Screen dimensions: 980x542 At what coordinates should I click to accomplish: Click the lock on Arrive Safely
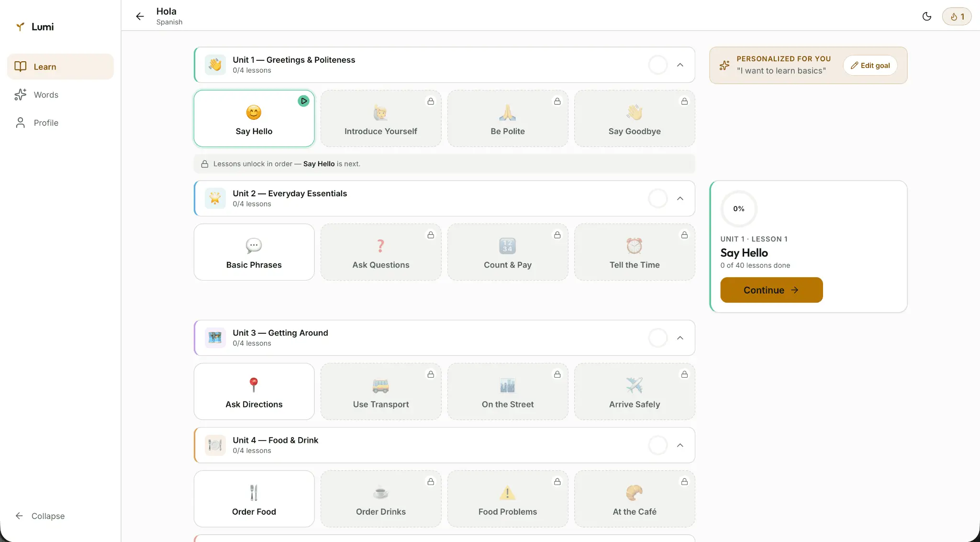pyautogui.click(x=684, y=374)
